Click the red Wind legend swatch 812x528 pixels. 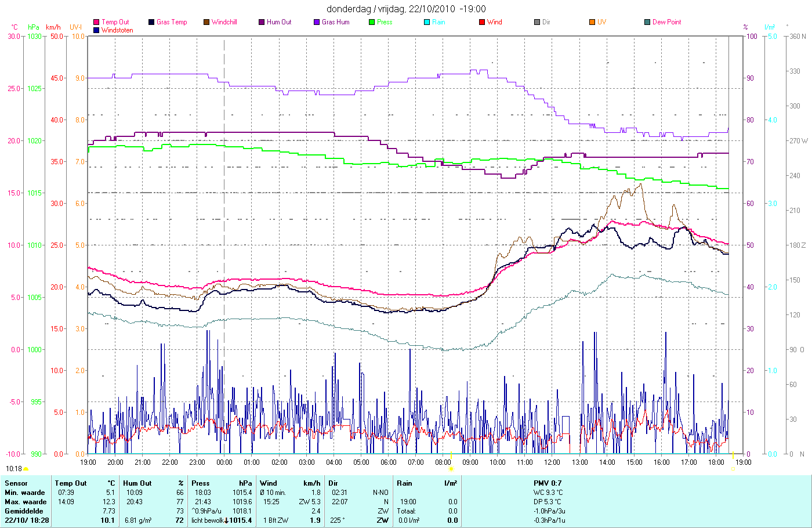(x=482, y=22)
